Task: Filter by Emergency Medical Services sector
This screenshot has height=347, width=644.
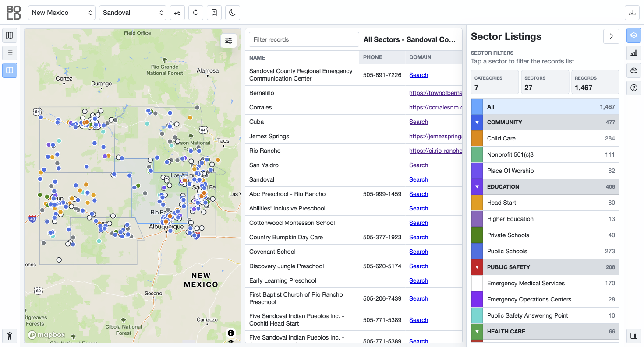Action: pyautogui.click(x=545, y=283)
